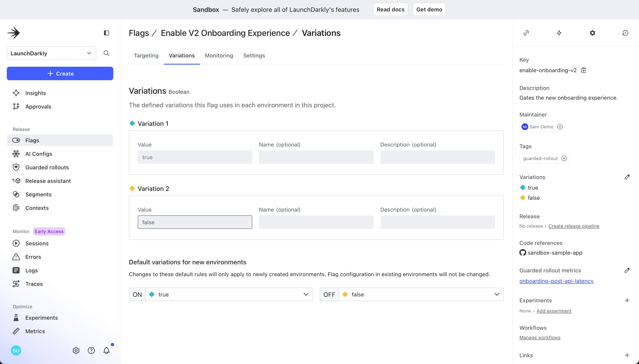Add an experiment with plus icon
This screenshot has width=639, height=364.
point(627,300)
